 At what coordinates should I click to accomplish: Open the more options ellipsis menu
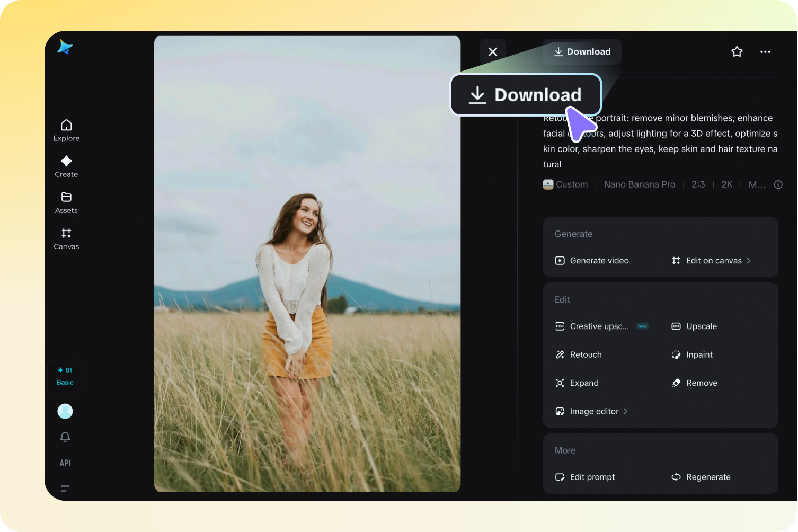tap(765, 51)
